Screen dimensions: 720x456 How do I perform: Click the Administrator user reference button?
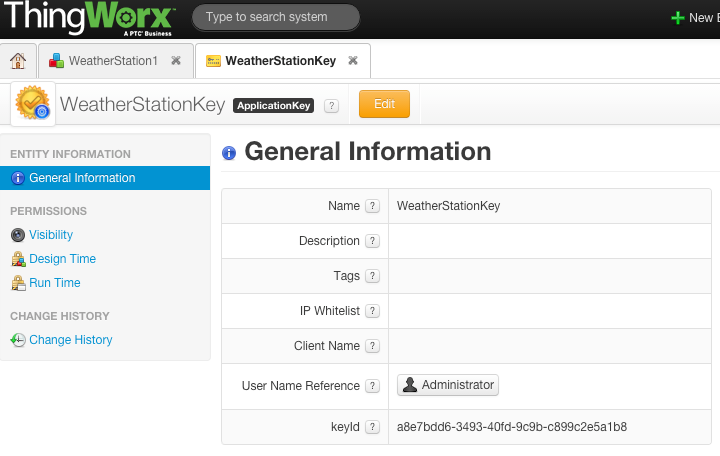[448, 385]
